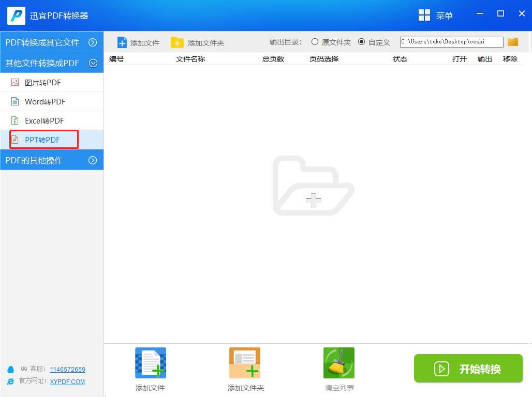Image resolution: width=532 pixels, height=397 pixels.
Task: Browse output folder via orange folder icon
Action: 513,42
